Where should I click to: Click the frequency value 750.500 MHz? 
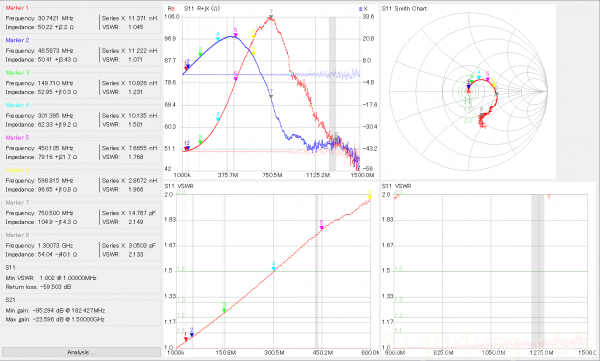click(x=55, y=213)
